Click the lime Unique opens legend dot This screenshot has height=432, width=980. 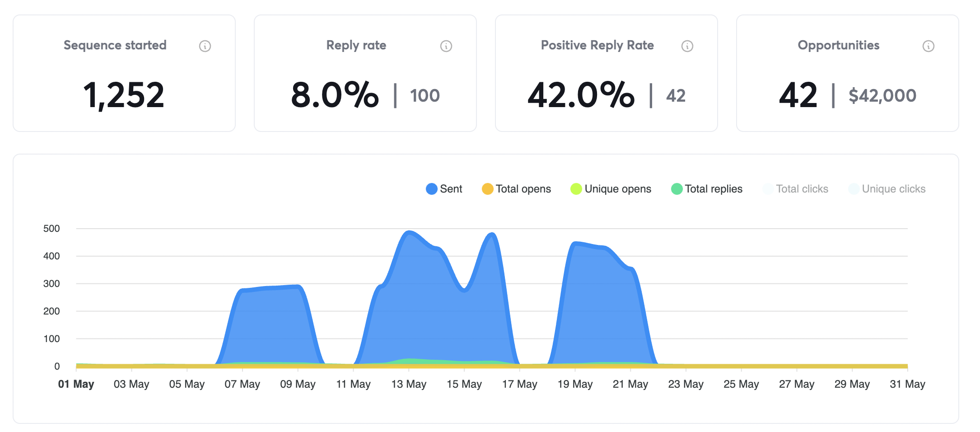pos(576,189)
